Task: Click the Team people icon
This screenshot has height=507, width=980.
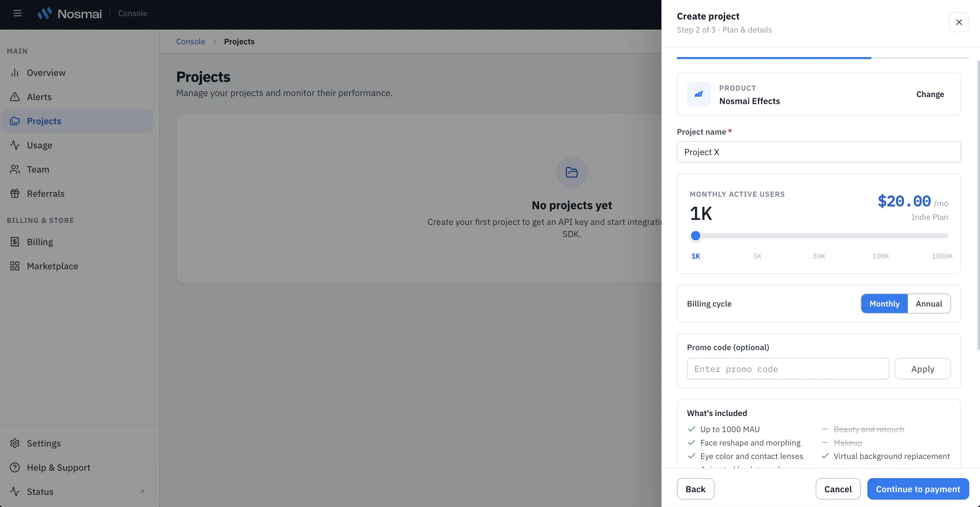Action: click(15, 169)
